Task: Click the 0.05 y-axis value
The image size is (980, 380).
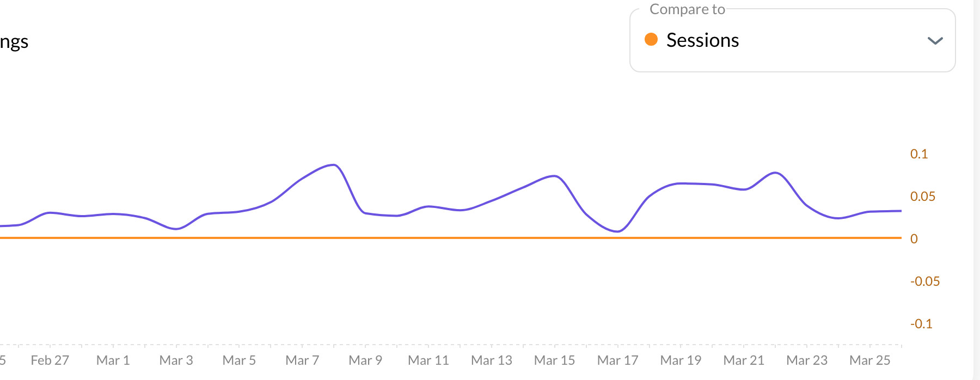Action: coord(923,197)
